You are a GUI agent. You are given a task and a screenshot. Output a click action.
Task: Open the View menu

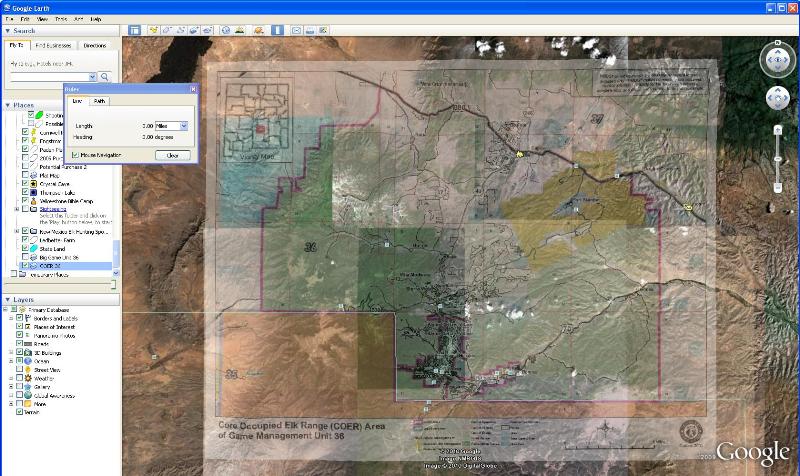point(42,19)
